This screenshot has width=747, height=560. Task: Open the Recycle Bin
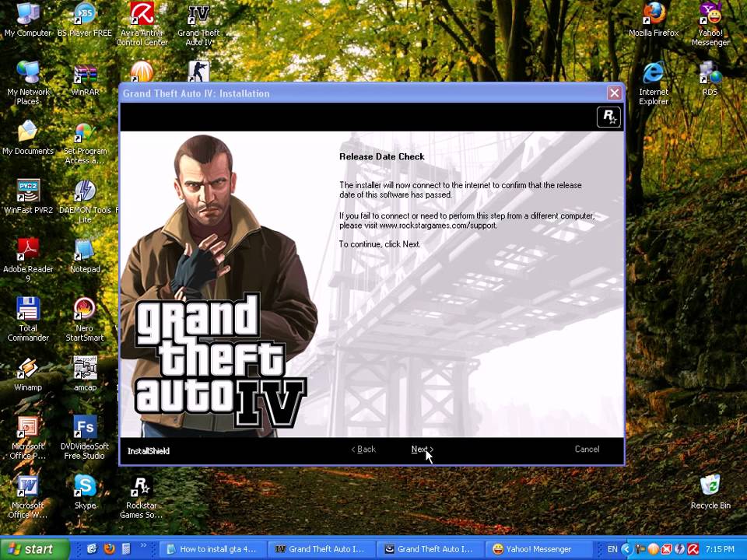point(710,492)
